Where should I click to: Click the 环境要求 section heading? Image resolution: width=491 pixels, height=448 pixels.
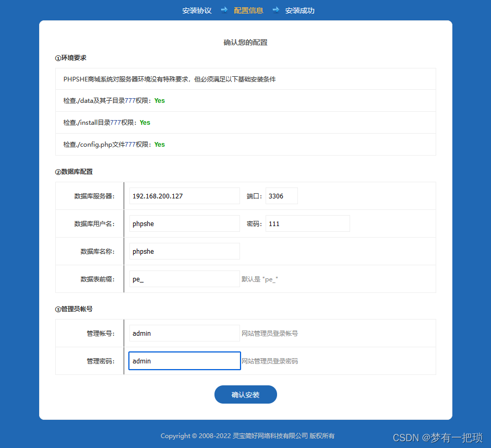(70, 58)
